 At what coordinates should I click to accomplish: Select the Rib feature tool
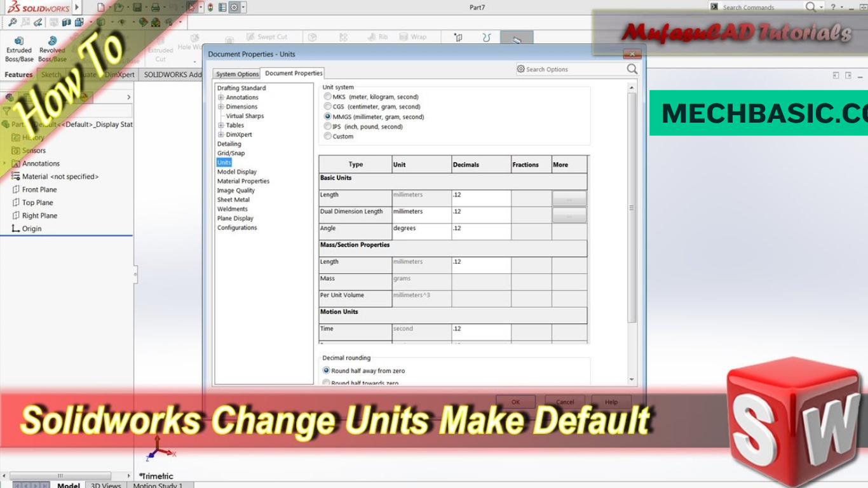[377, 37]
